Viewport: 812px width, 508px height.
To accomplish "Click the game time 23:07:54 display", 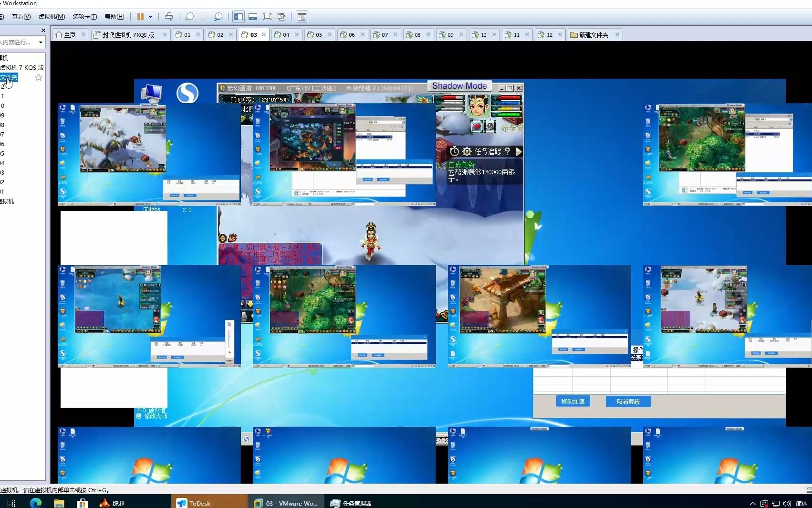I will (x=274, y=100).
